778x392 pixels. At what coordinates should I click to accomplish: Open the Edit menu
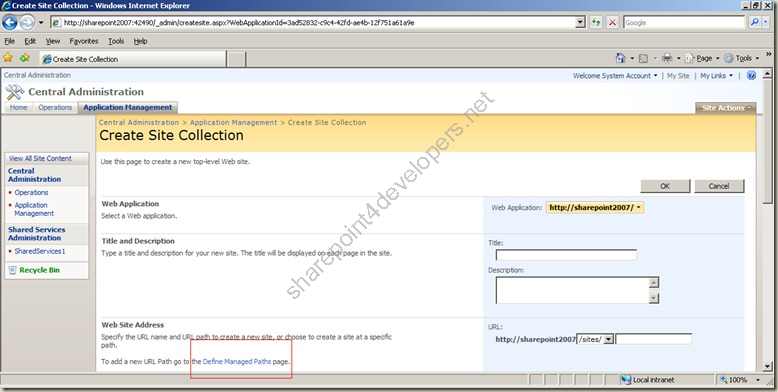pyautogui.click(x=30, y=41)
